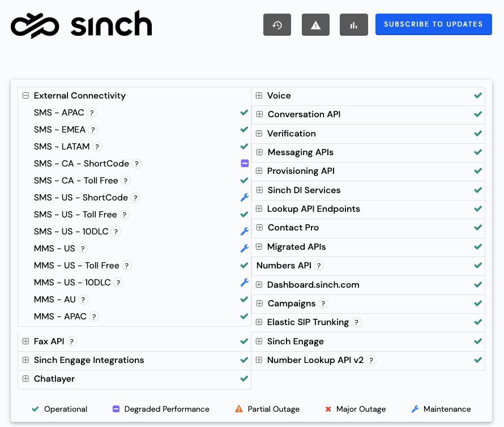Click the help icon beside Elastic SIP Trunking
The width and height of the screenshot is (504, 427).
click(x=356, y=322)
